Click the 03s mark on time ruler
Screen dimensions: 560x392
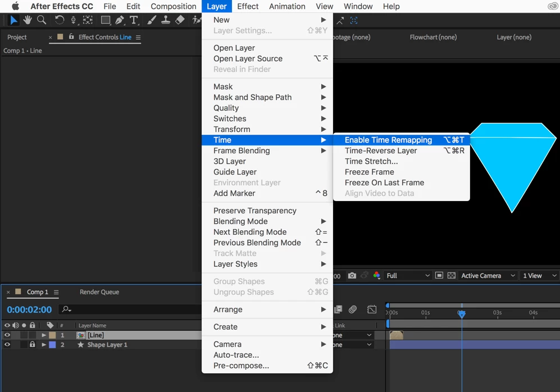pyautogui.click(x=497, y=313)
